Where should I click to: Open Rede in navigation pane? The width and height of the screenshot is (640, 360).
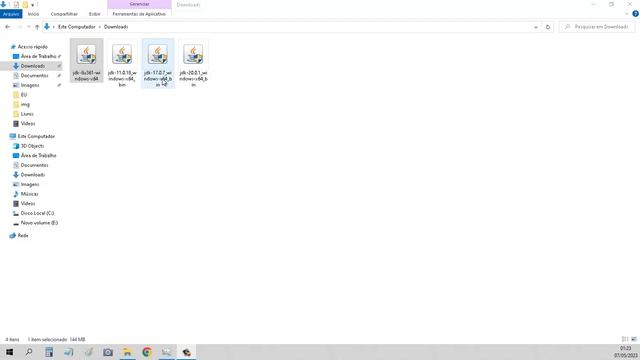click(x=23, y=236)
